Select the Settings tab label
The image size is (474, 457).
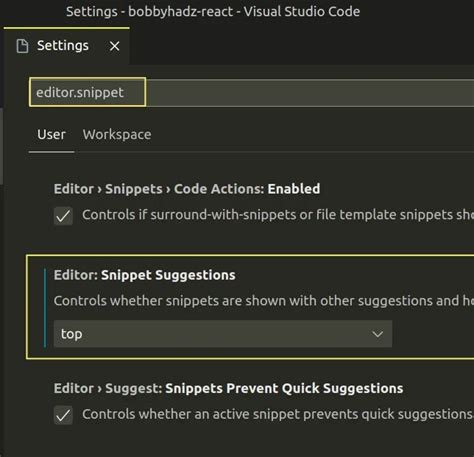(x=63, y=46)
